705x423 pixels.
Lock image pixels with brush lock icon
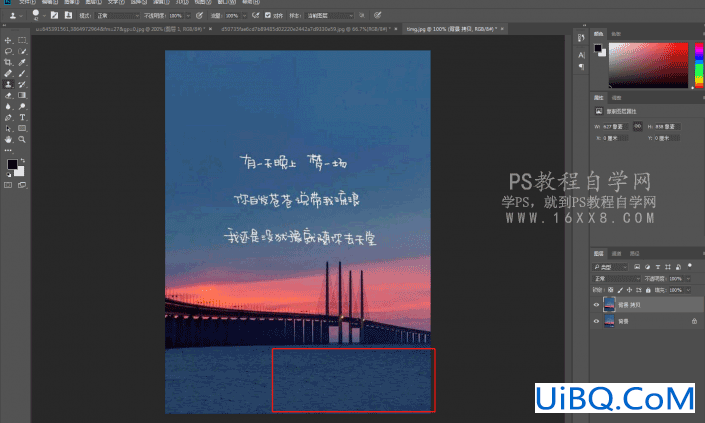620,290
